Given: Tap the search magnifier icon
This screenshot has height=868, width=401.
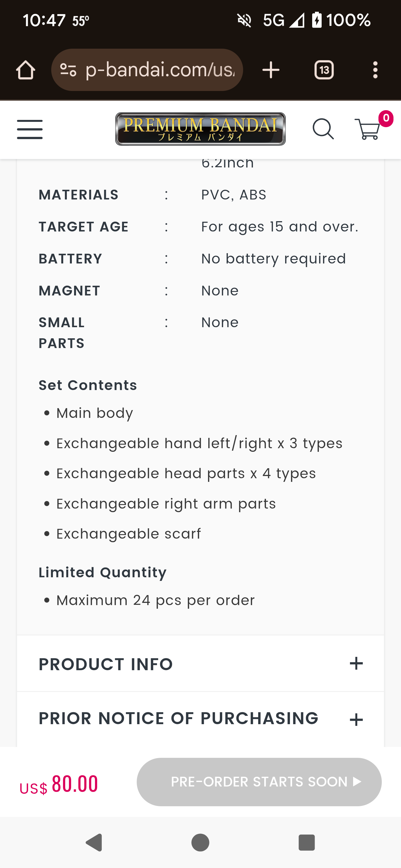Looking at the screenshot, I should [x=323, y=129].
